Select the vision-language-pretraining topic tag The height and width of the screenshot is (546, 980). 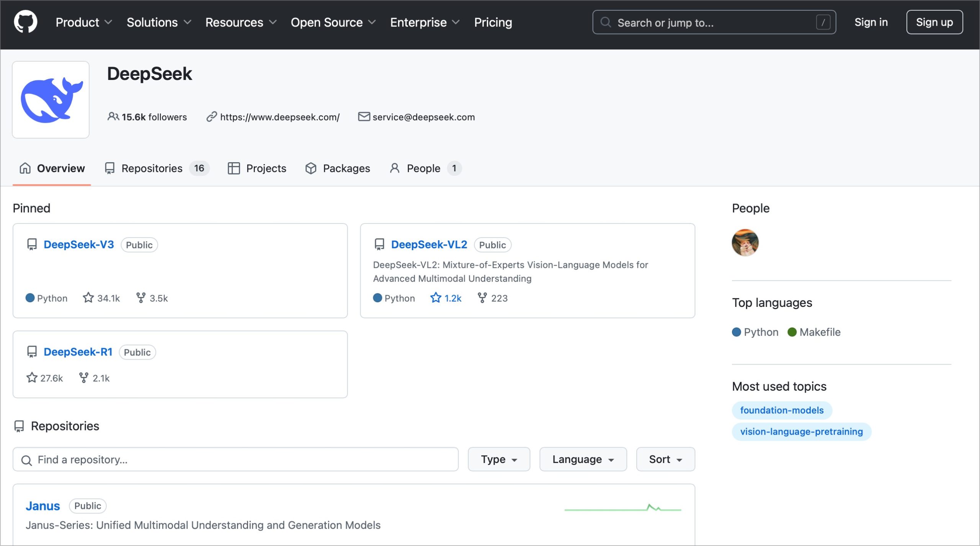coord(802,432)
